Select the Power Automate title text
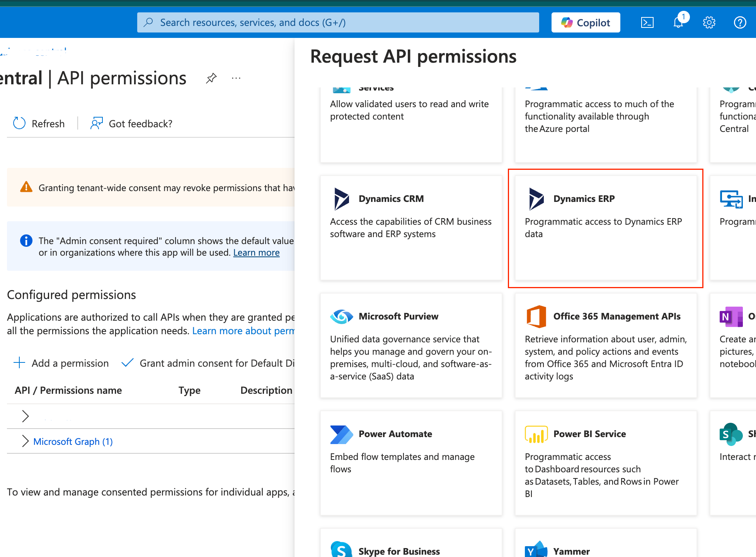Viewport: 756px width, 557px height. 395,434
